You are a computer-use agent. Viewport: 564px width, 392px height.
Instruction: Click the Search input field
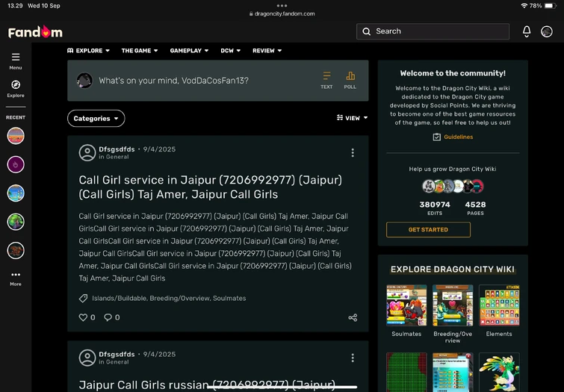point(433,31)
